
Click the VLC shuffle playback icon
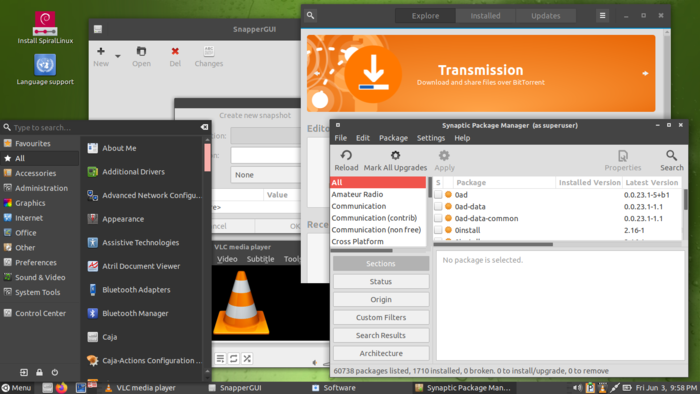[x=247, y=358]
